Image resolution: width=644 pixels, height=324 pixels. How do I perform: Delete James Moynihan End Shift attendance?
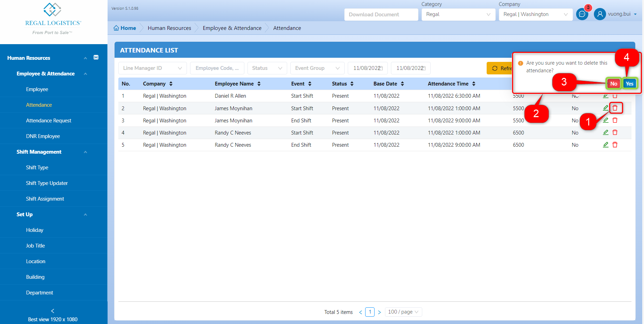(615, 120)
